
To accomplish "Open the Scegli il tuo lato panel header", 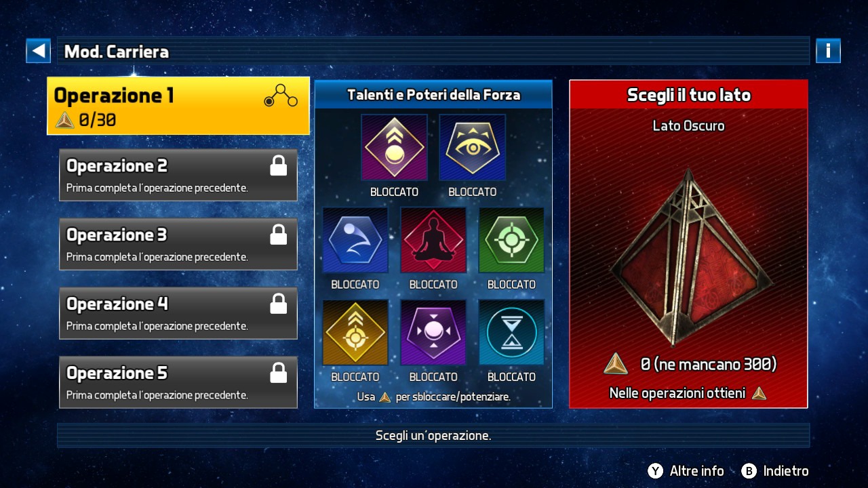I will (688, 95).
